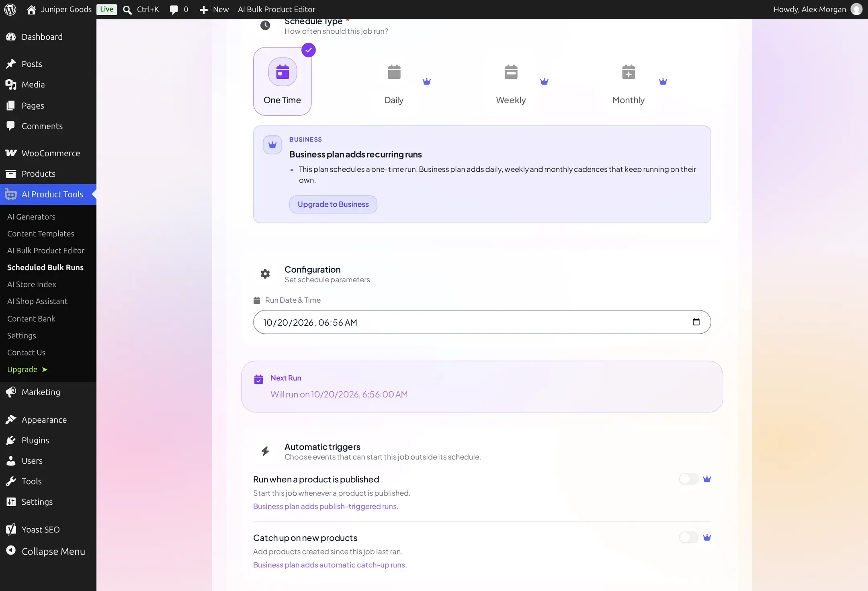Click Alex Morgan's avatar
The width and height of the screenshot is (868, 591).
(x=856, y=9)
